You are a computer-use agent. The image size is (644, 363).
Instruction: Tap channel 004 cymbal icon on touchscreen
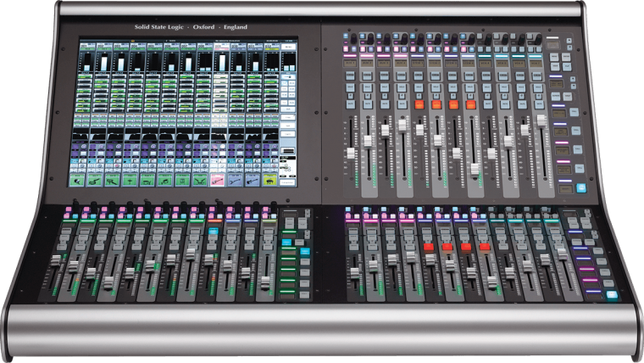pyautogui.click(x=130, y=180)
